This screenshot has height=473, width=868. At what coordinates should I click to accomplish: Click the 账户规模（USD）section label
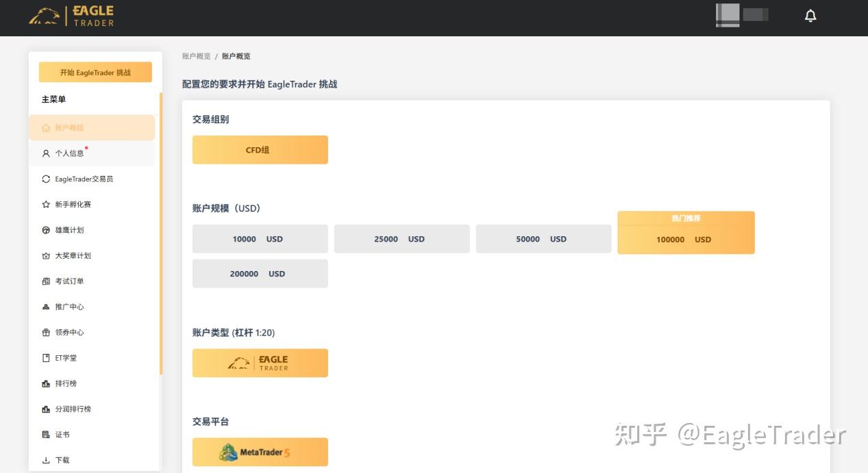tap(227, 208)
